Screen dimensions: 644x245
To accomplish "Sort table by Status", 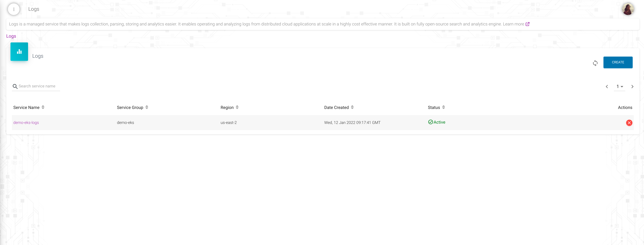I will tap(444, 107).
